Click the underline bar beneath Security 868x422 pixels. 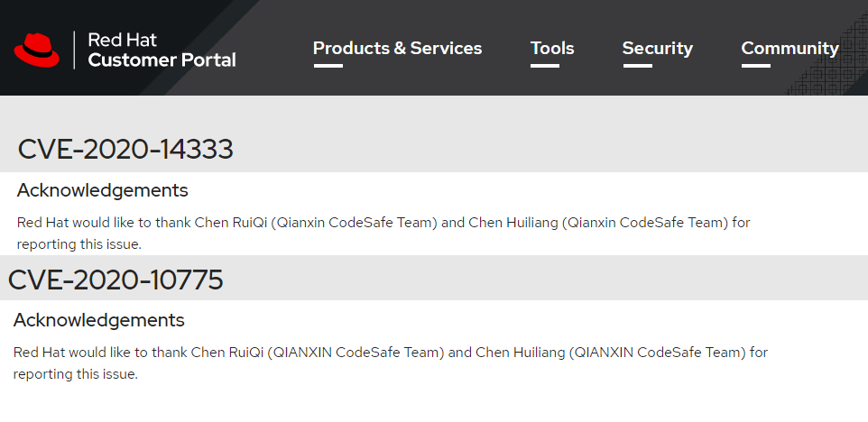pyautogui.click(x=637, y=66)
